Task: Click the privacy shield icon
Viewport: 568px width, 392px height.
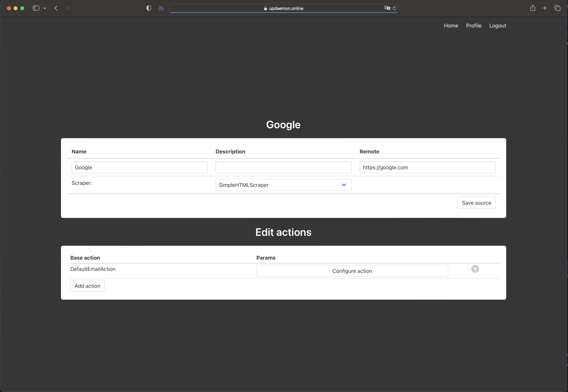Action: click(149, 8)
